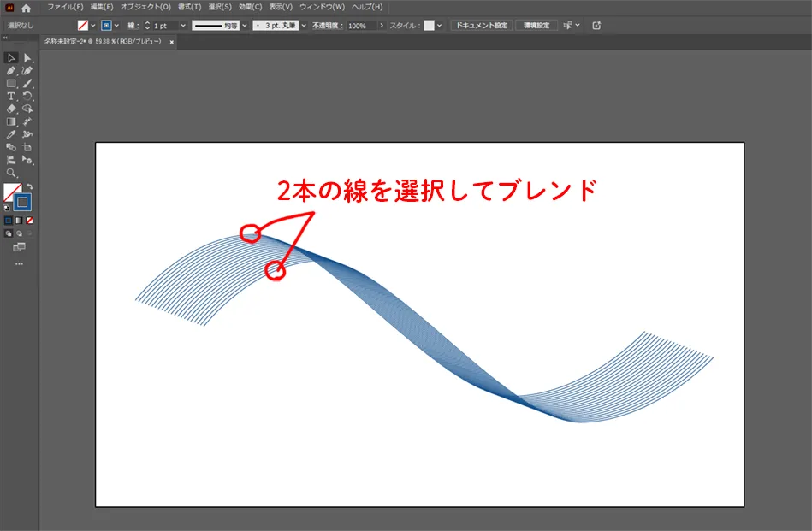Set paint mode to None

(x=29, y=220)
